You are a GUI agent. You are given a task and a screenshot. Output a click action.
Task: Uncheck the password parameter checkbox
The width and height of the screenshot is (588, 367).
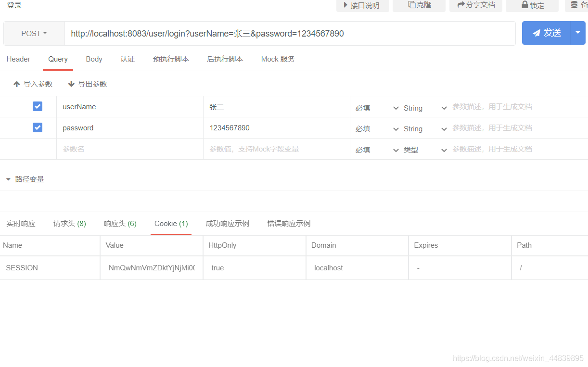pos(38,127)
